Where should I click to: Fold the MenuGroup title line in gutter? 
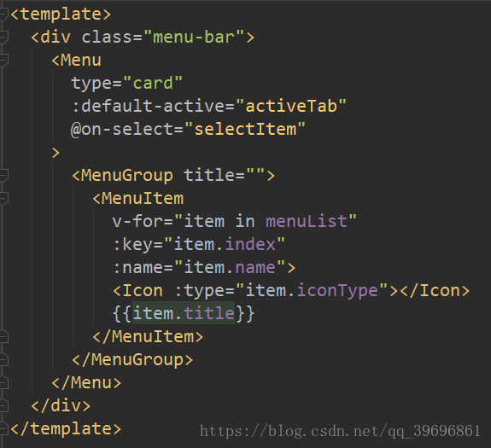[3, 176]
